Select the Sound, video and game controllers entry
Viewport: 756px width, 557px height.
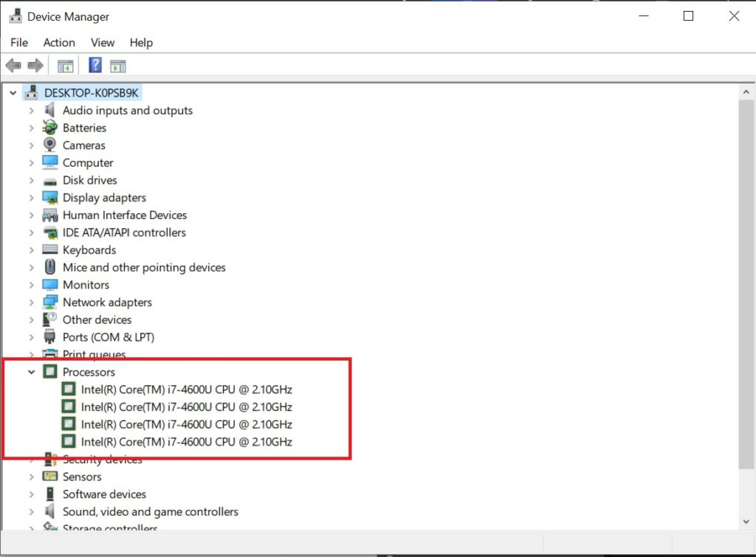coord(151,511)
